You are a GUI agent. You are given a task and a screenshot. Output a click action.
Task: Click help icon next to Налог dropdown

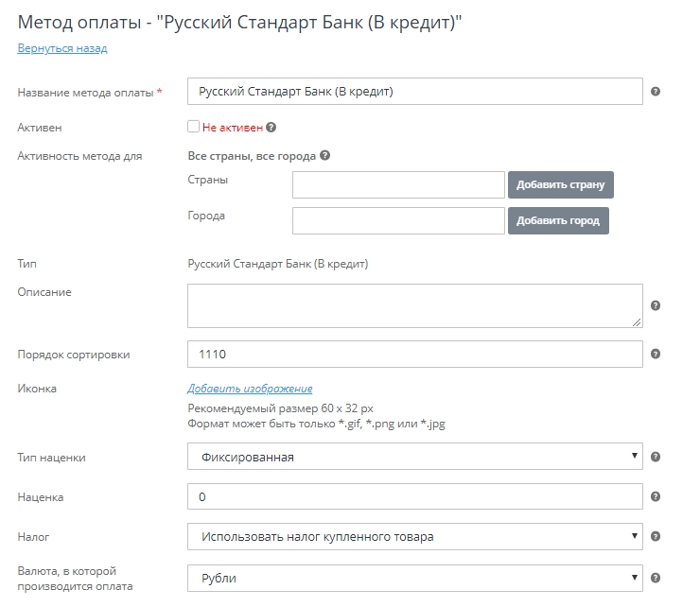point(656,536)
